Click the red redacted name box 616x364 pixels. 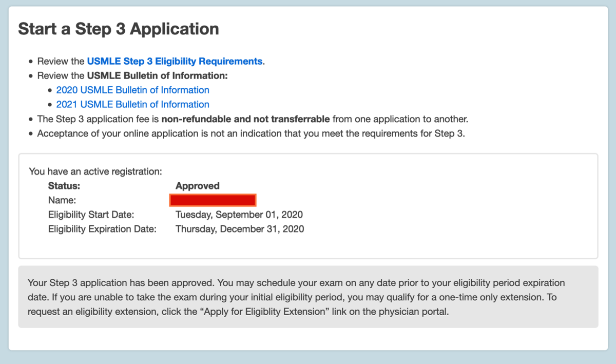click(213, 200)
